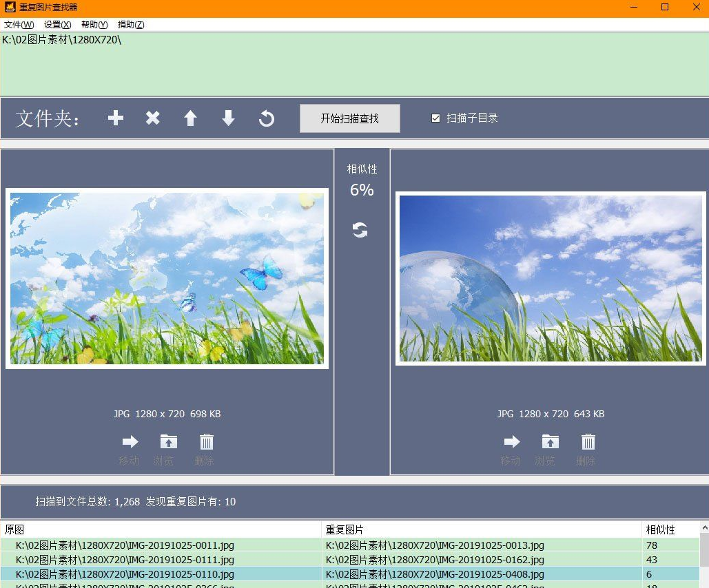Browse the left image's folder location
The height and width of the screenshot is (588, 709).
(168, 442)
